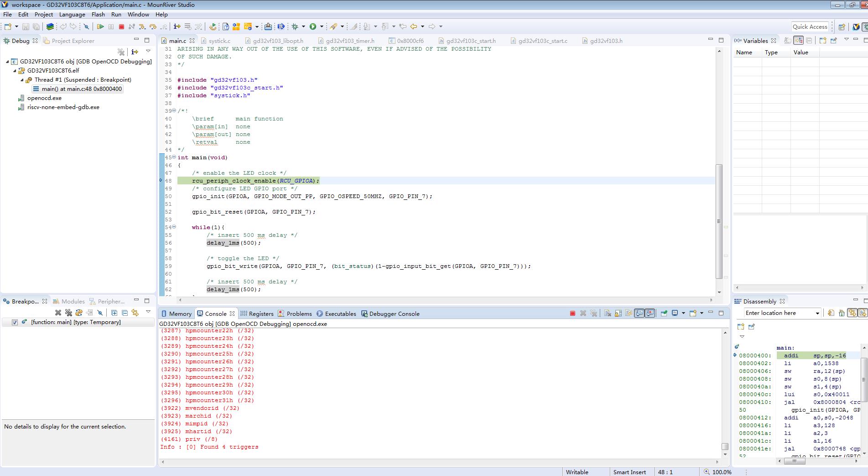Switch to the Problems tab
This screenshot has height=476, width=868.
coord(295,314)
